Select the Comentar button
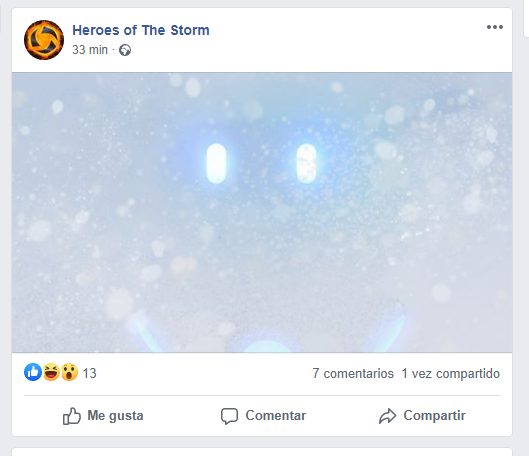The height and width of the screenshot is (456, 529). point(263,416)
